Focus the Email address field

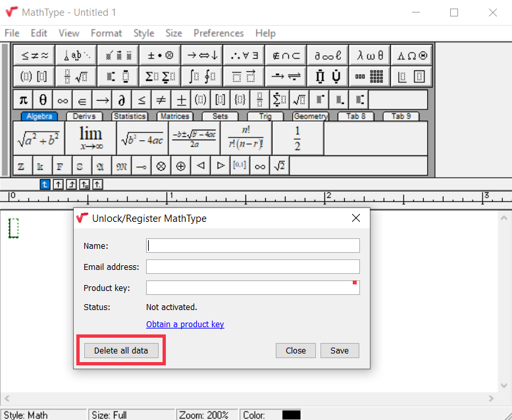click(x=253, y=267)
